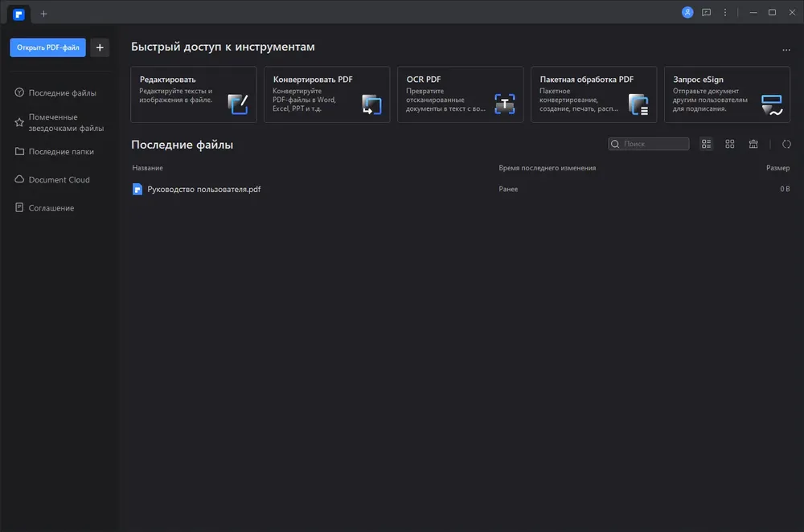Switch to grid thumbnail view
This screenshot has width=804, height=532.
730,144
